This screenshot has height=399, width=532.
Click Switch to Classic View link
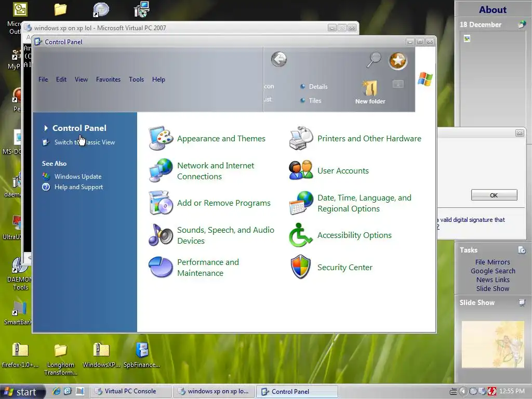point(85,142)
